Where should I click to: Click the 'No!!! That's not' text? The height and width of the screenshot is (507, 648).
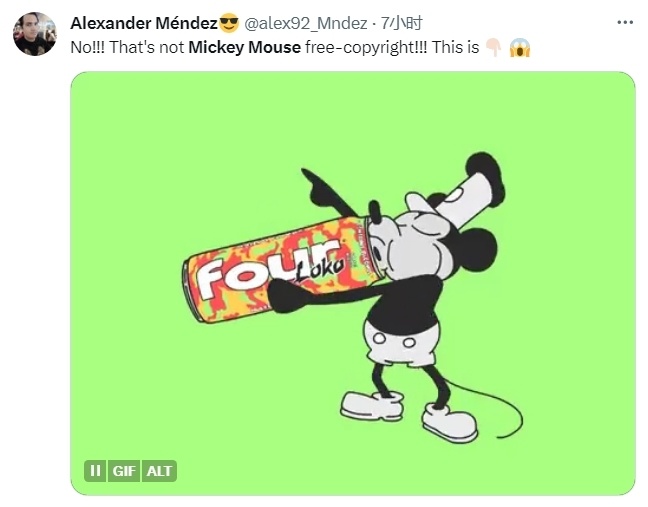click(127, 48)
